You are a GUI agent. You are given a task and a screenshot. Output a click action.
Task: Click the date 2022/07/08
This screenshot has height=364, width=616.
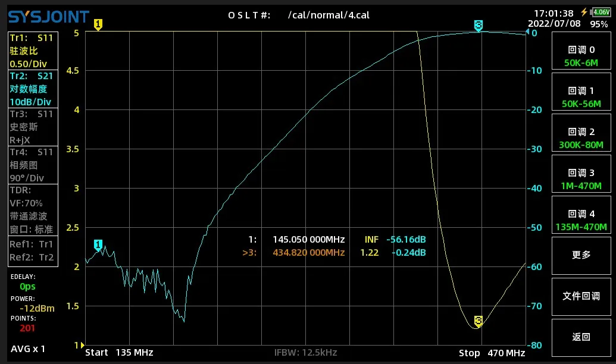[554, 24]
